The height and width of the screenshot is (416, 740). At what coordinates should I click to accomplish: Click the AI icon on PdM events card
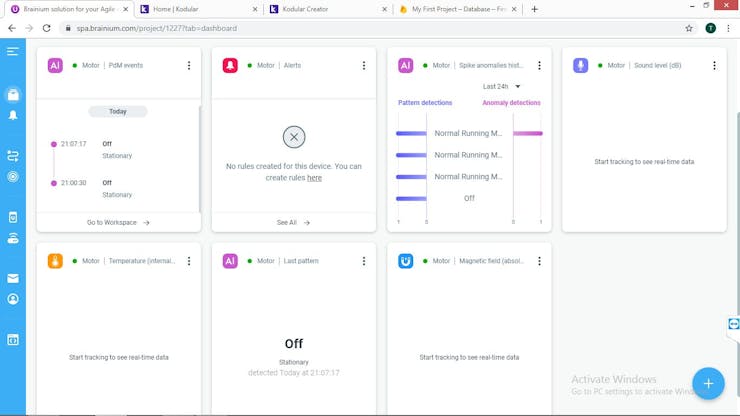(x=55, y=66)
